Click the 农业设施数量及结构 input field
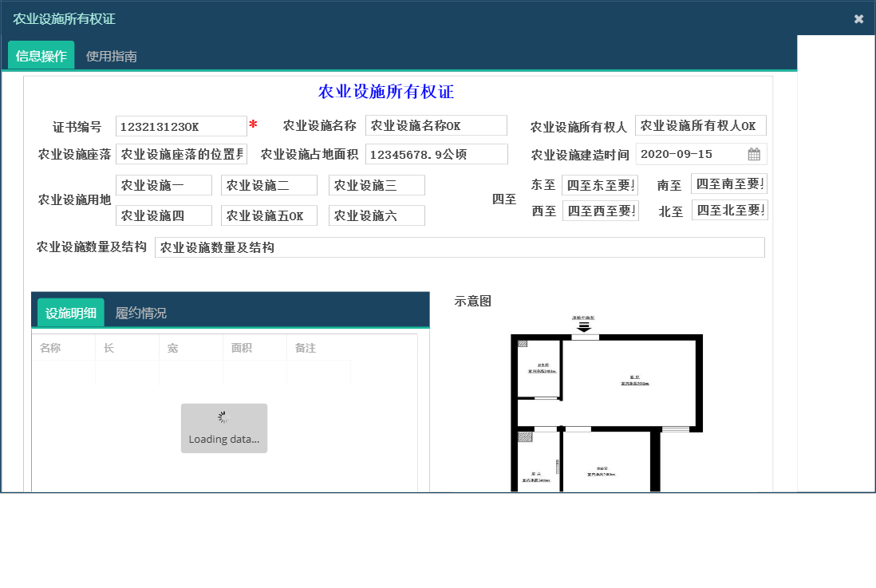Viewport: 876px width, 588px height. 461,247
